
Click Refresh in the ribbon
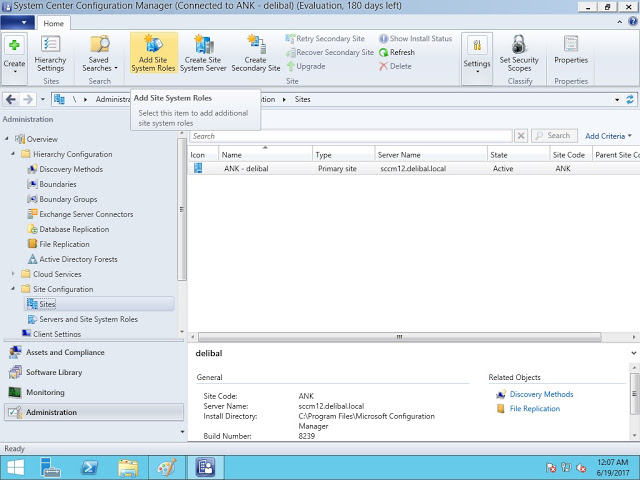[396, 53]
